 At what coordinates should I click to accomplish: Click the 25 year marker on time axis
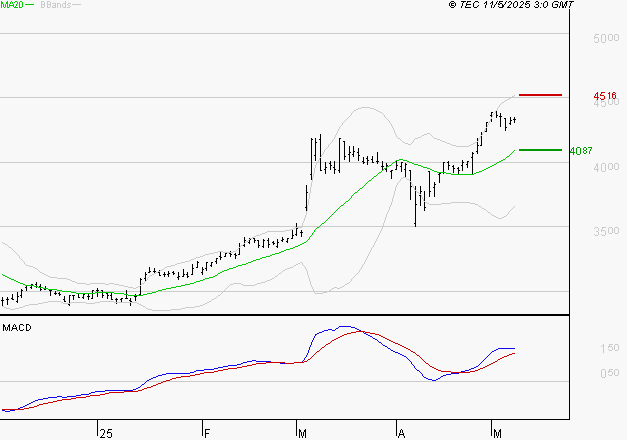pyautogui.click(x=106, y=434)
